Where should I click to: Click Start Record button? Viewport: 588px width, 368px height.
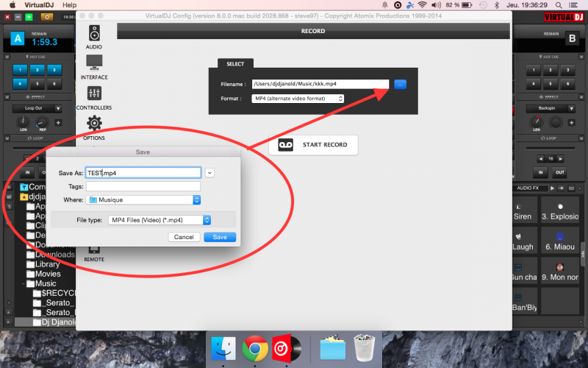coord(313,145)
